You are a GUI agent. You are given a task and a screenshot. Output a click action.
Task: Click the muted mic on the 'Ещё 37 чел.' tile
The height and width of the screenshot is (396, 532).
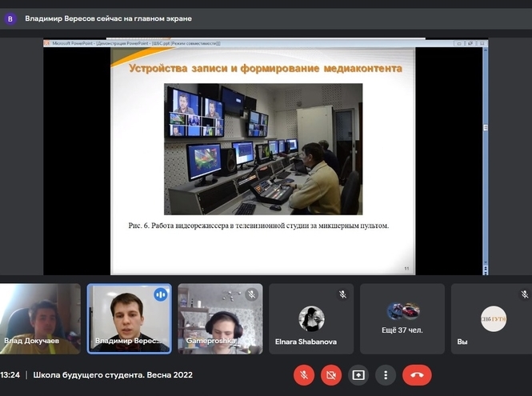(434, 294)
